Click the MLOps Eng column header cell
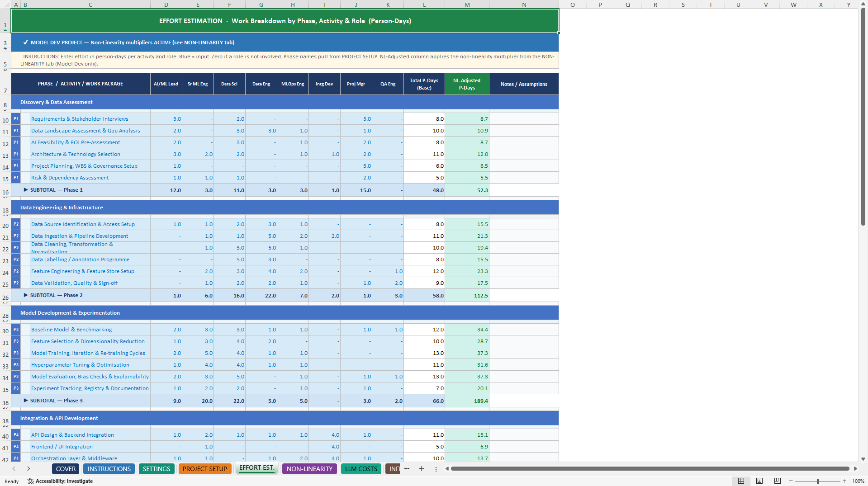The image size is (868, 486). point(293,84)
